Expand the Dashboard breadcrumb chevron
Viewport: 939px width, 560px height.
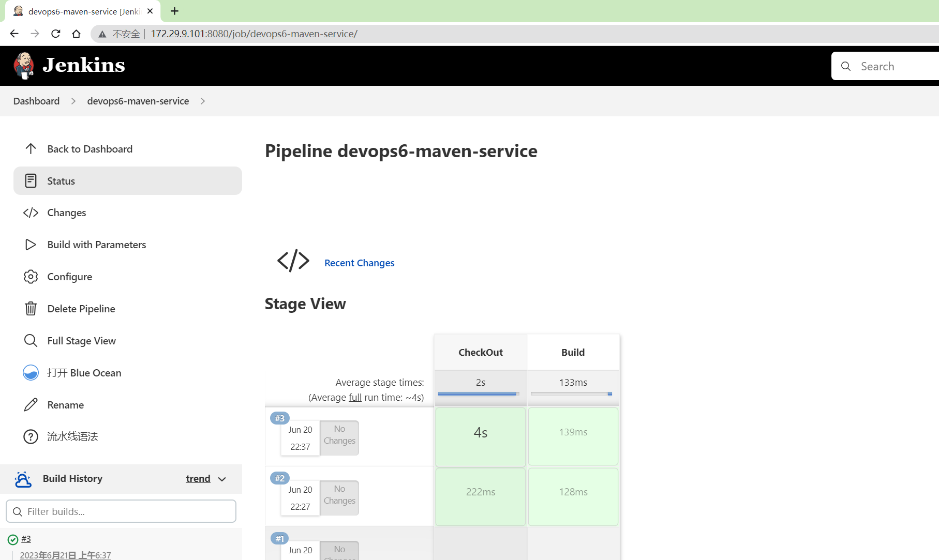click(73, 101)
